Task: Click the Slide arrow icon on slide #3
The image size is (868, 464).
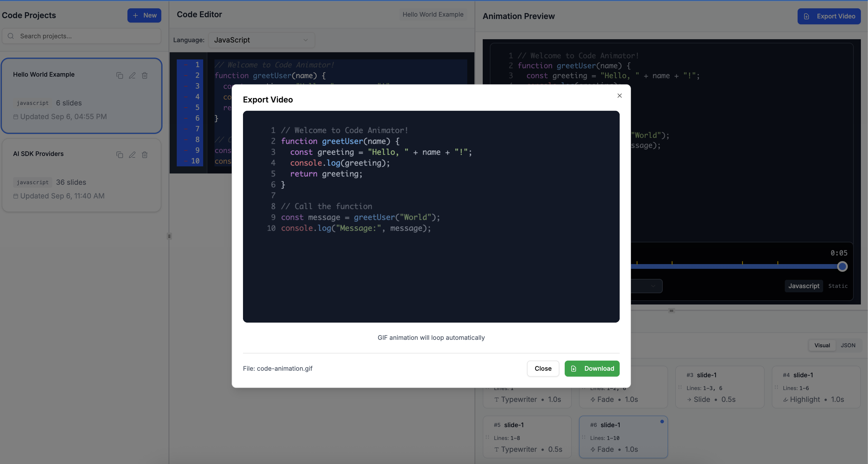Action: pos(689,400)
